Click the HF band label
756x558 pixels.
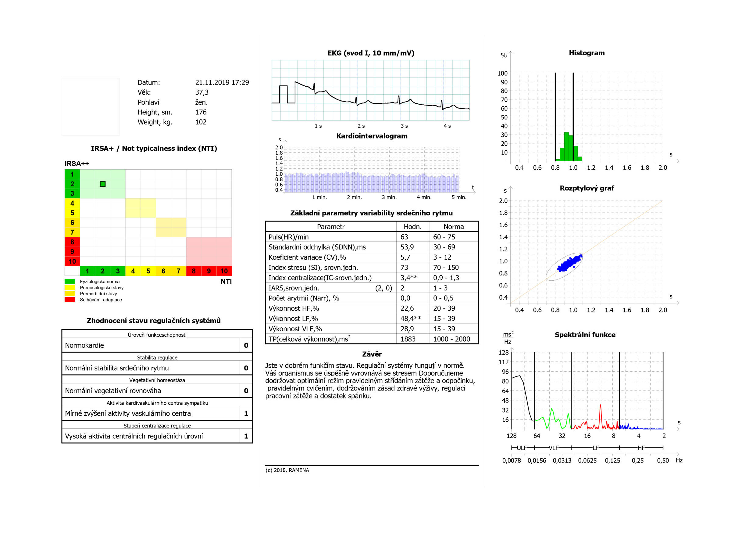640,448
